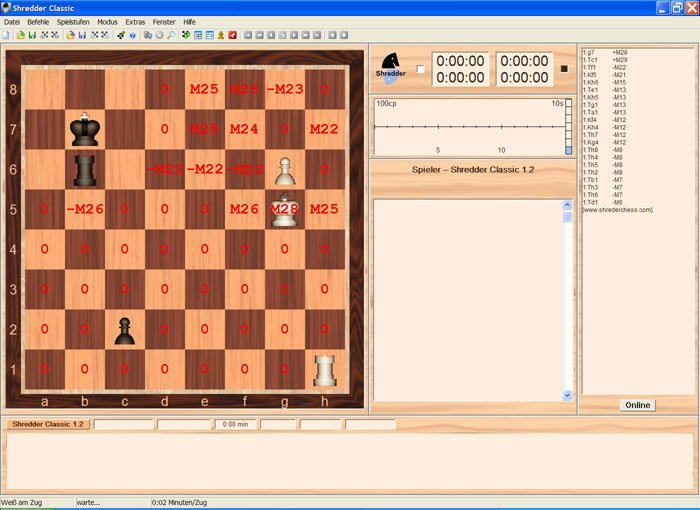
Task: Click the blue floppy disk save icon
Action: [82, 35]
